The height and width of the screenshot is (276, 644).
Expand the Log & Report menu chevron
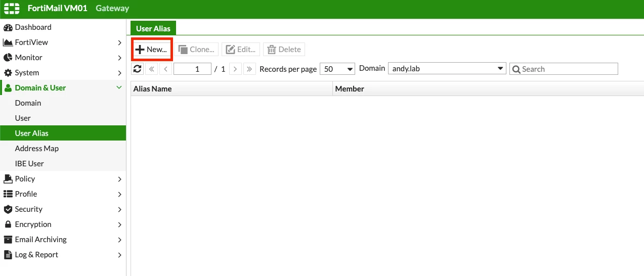click(x=119, y=255)
